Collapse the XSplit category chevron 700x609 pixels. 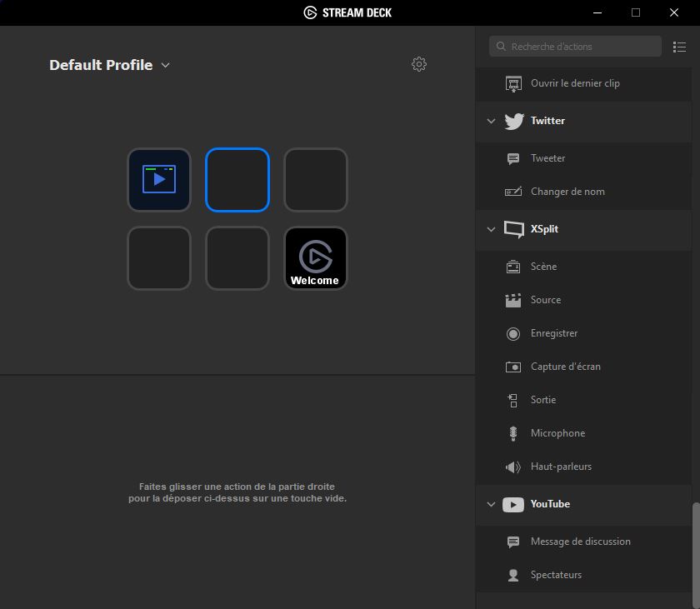tap(491, 229)
